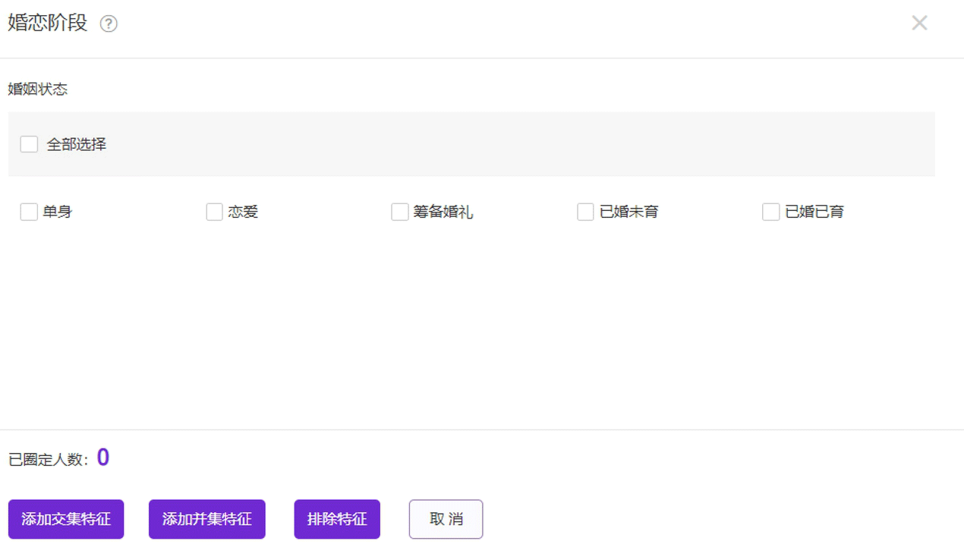
Task: Cancel using the 取 消 button
Action: (446, 519)
